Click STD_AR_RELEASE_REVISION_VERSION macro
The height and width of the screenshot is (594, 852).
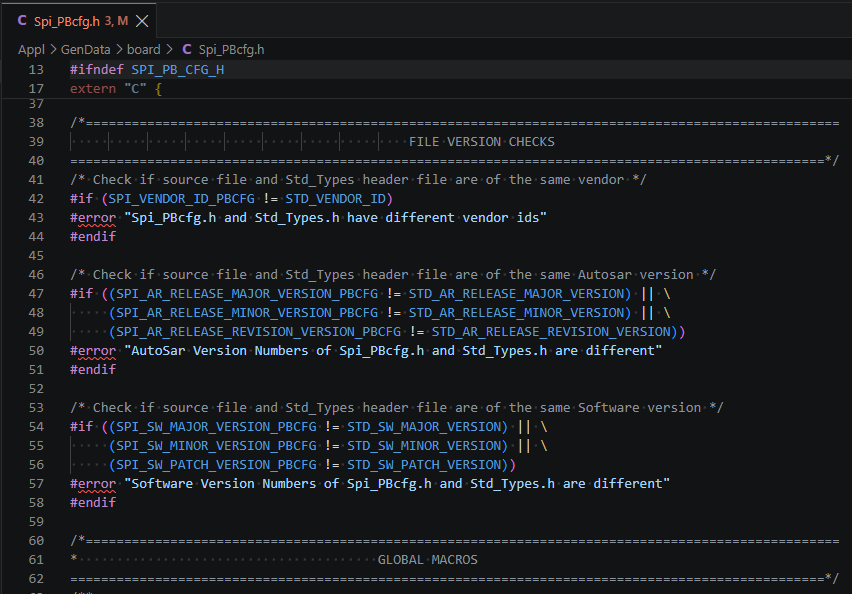[551, 332]
